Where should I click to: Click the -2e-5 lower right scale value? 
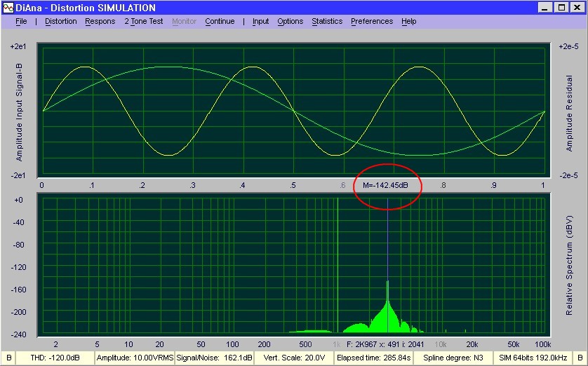(x=568, y=175)
